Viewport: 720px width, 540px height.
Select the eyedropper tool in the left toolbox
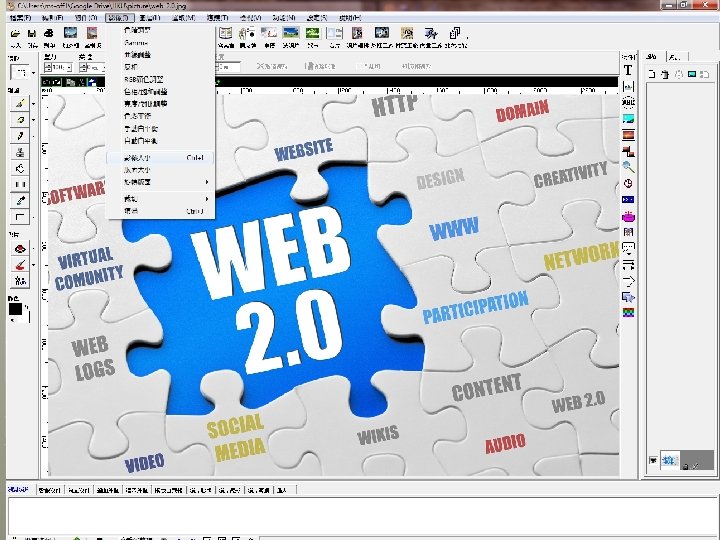pos(20,200)
